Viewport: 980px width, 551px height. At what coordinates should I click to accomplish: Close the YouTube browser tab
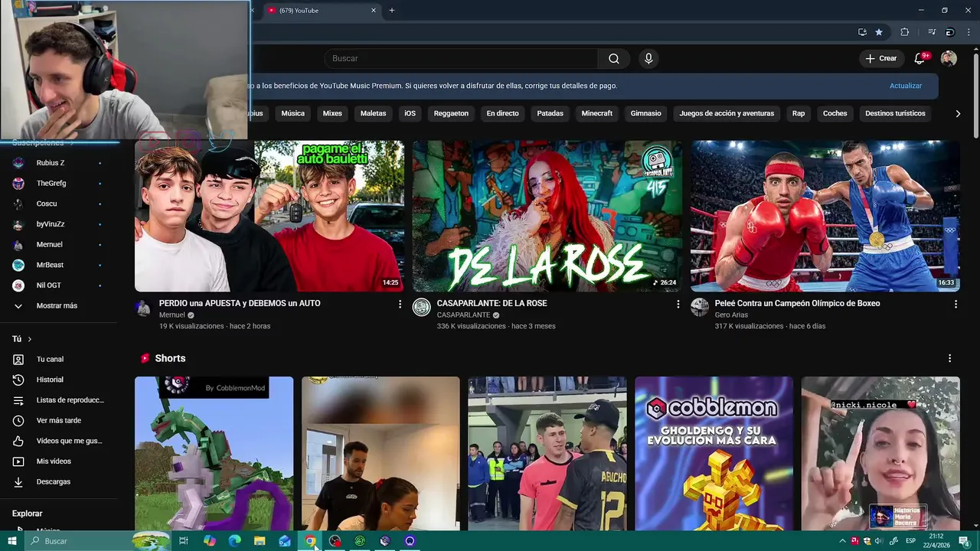(x=374, y=11)
